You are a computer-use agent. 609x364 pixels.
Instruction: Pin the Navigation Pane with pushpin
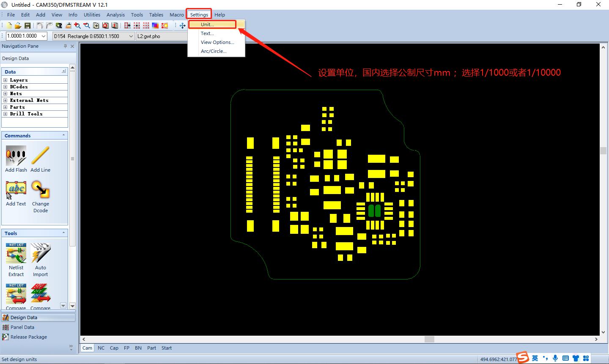coord(65,46)
